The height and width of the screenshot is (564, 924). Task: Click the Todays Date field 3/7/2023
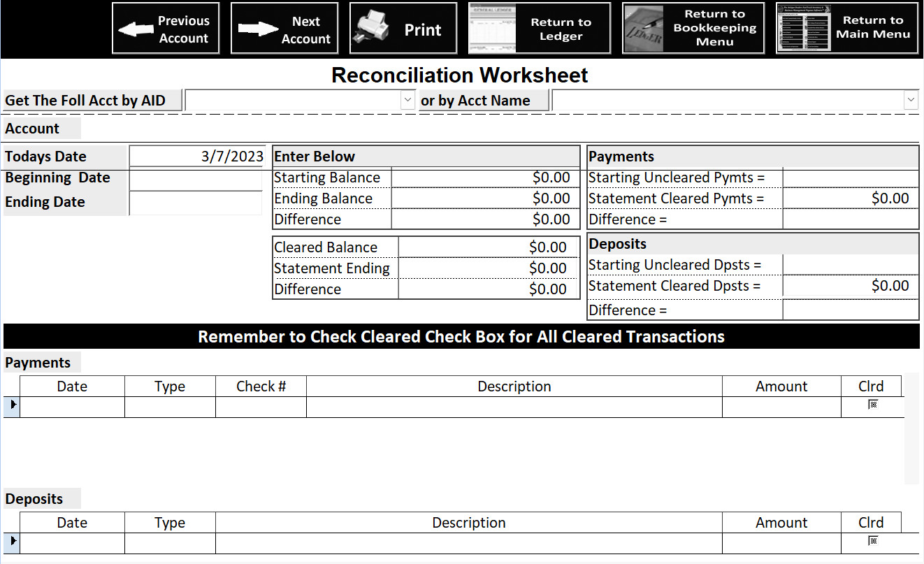coord(197,156)
